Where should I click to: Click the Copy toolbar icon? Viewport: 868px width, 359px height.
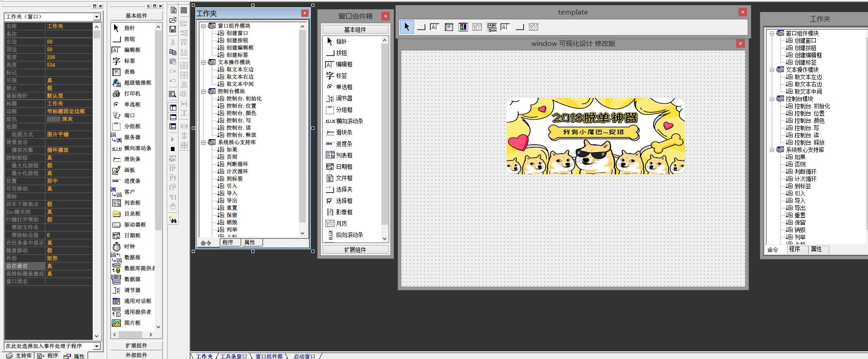173,52
